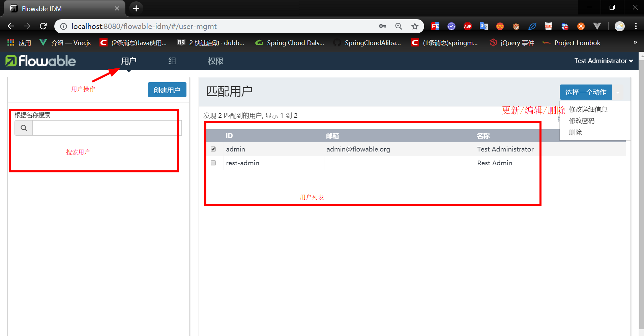Show more bookmarks with the chevron
This screenshot has height=336, width=644.
[635, 42]
